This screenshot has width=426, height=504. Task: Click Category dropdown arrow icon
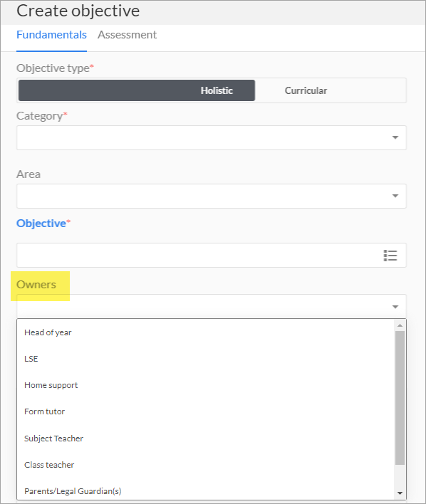click(x=395, y=137)
